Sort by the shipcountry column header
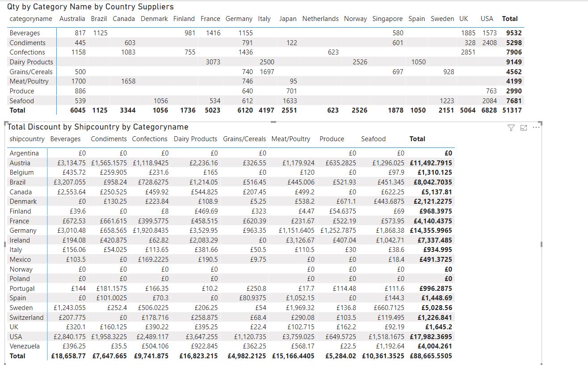Viewport: 588px width, 365px height. click(27, 139)
